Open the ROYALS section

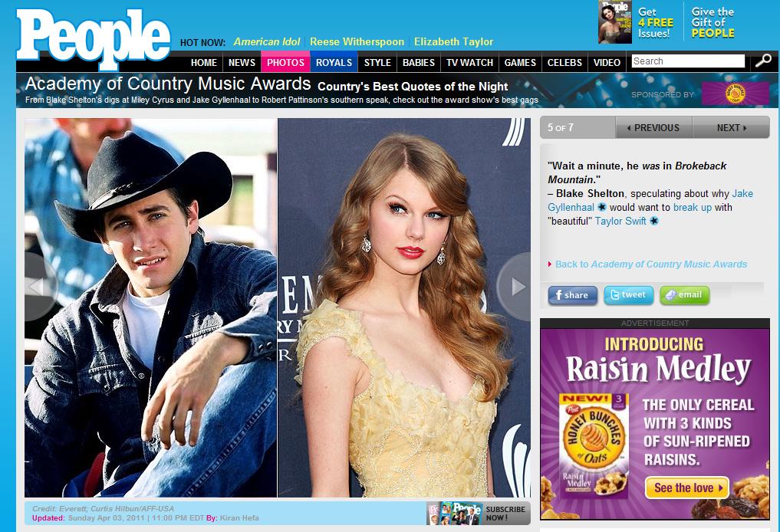tap(334, 63)
